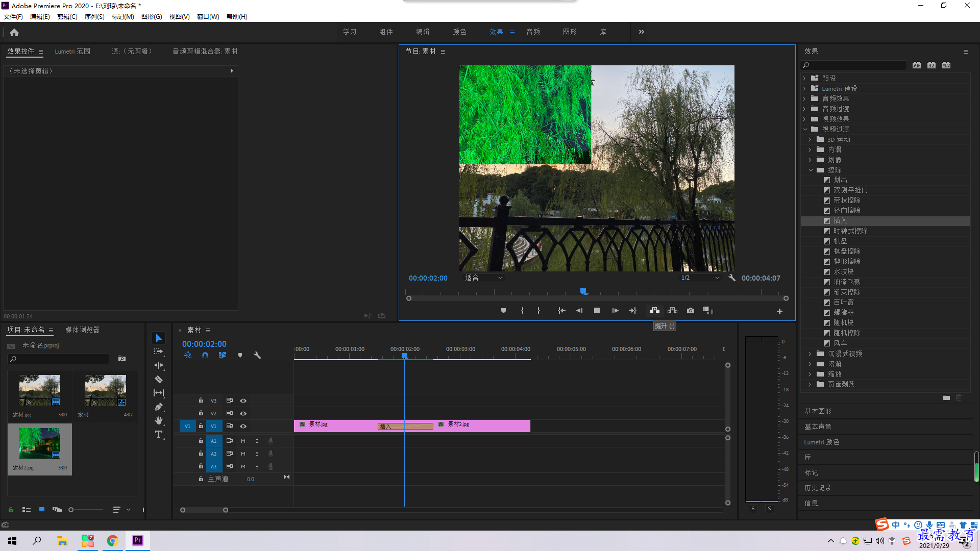Screen dimensions: 980x551
Task: Click the 插入 transition on timeline clip
Action: (406, 426)
